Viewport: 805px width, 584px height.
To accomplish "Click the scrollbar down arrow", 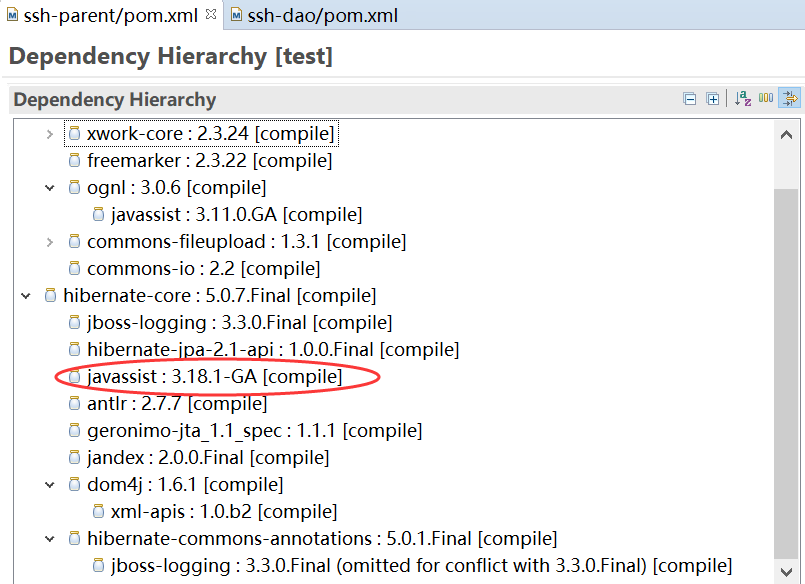I will [x=786, y=571].
